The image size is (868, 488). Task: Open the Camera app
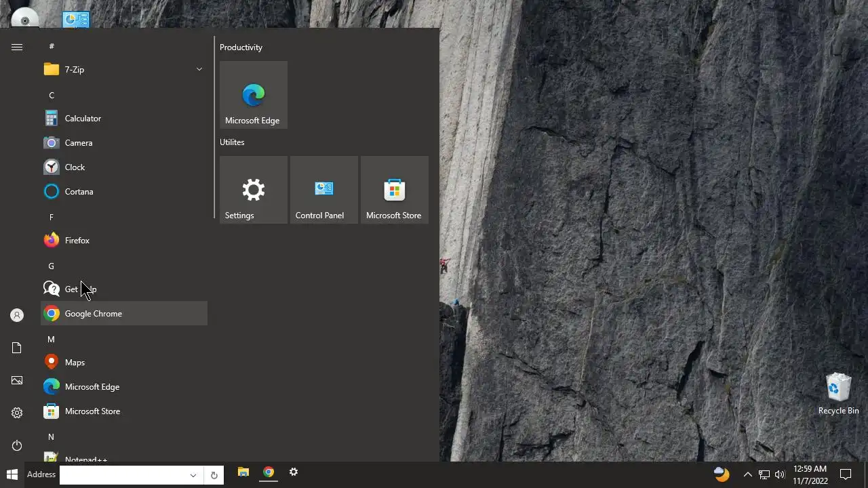[124, 142]
